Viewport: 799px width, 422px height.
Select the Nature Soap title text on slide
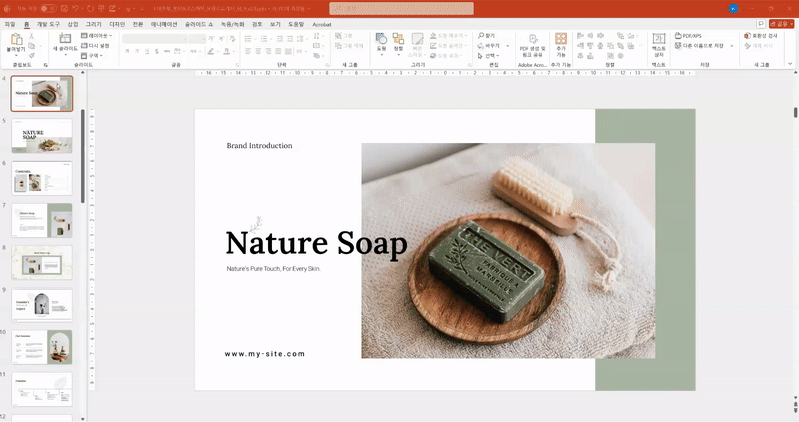click(x=316, y=243)
